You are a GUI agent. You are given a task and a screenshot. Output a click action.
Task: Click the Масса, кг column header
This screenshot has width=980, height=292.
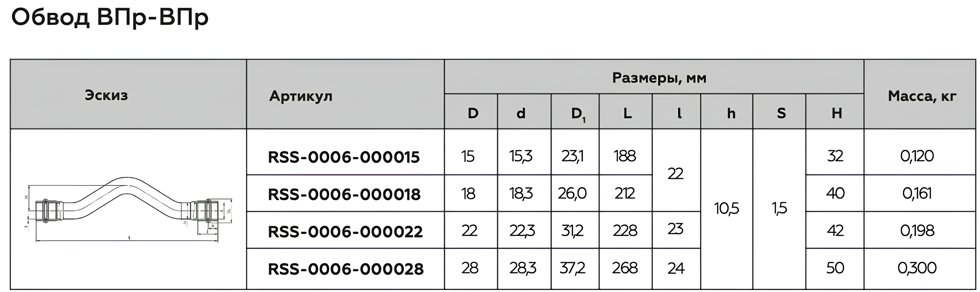point(922,96)
